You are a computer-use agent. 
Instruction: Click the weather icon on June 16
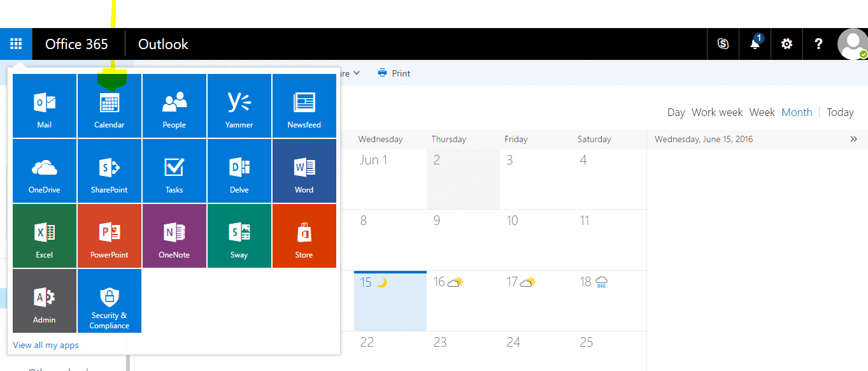click(455, 282)
